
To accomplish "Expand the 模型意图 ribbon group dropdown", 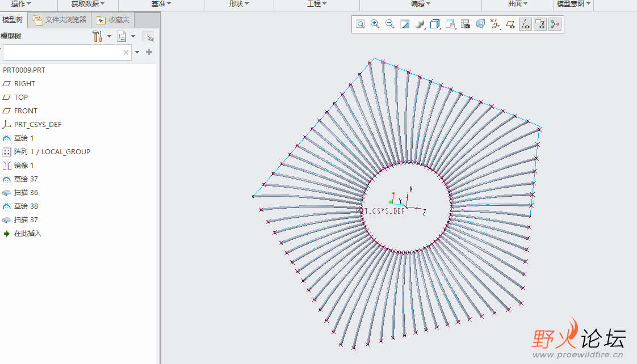I will (x=573, y=4).
